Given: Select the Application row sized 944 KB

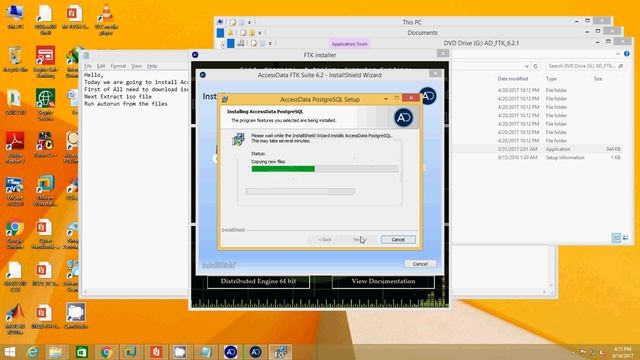Looking at the screenshot, I should tap(538, 149).
